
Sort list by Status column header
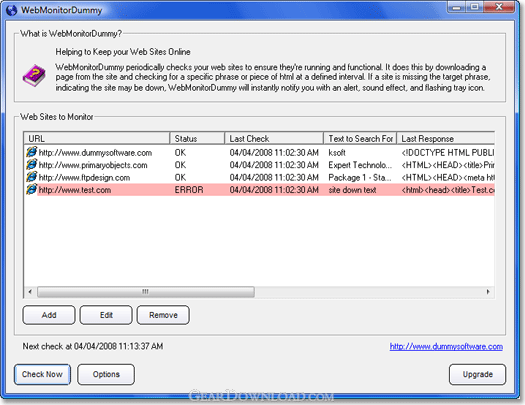tap(197, 139)
